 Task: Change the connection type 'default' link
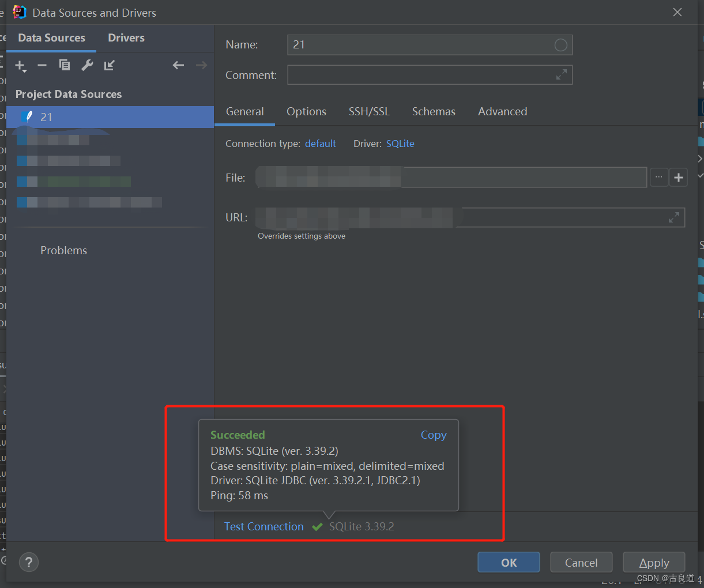click(x=321, y=144)
